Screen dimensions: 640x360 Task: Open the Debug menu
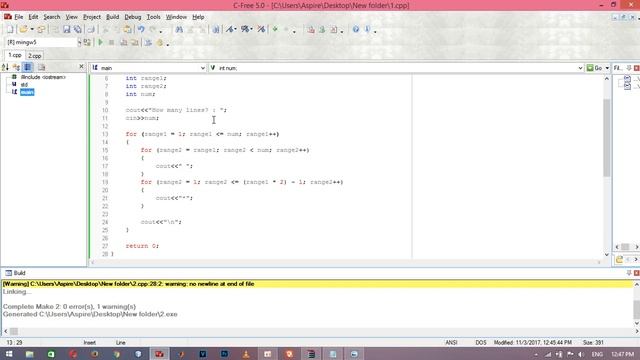point(133,17)
